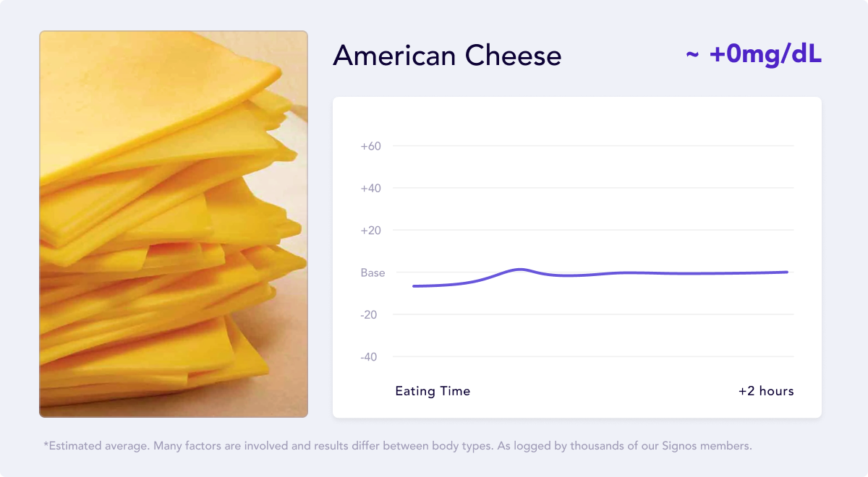Click the estimated average disclaimer text
This screenshot has height=477, width=868.
coord(398,446)
